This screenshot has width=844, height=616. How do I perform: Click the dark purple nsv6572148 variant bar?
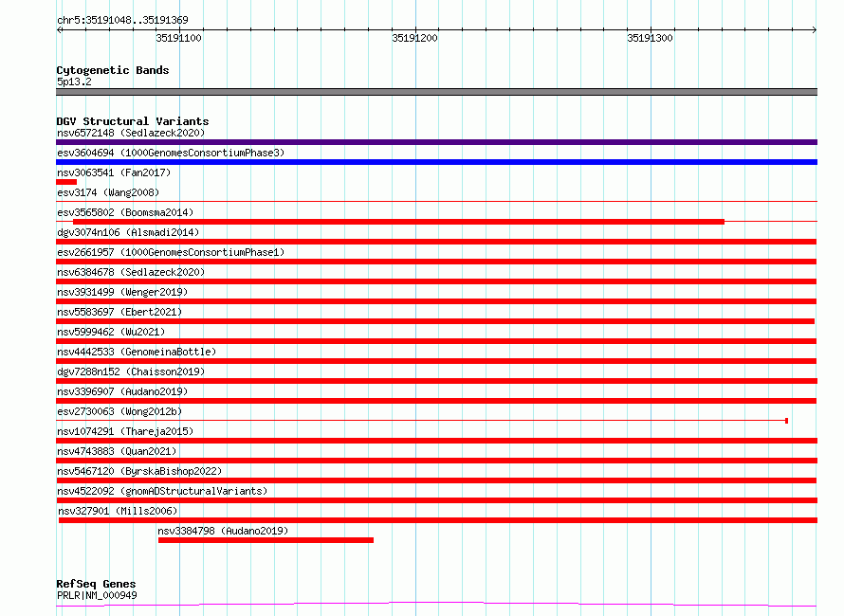(436, 142)
